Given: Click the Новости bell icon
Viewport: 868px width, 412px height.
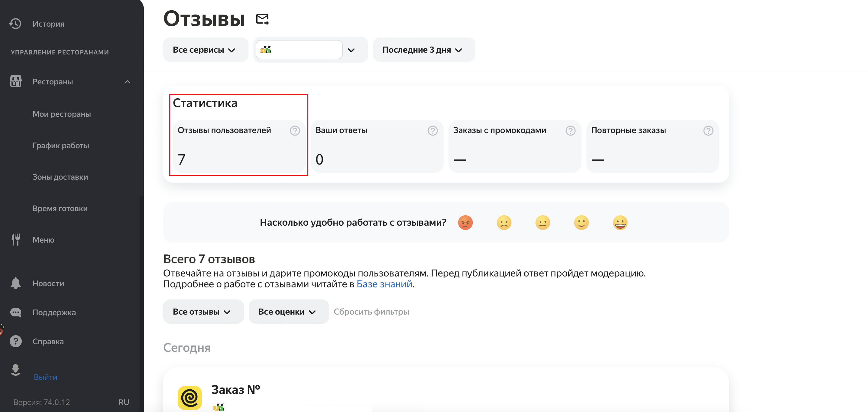Looking at the screenshot, I should [x=15, y=283].
